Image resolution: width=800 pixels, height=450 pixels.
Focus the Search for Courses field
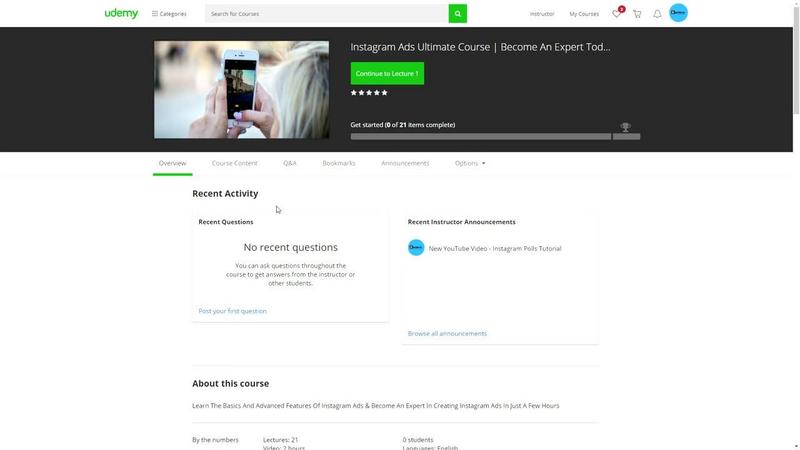pos(327,14)
